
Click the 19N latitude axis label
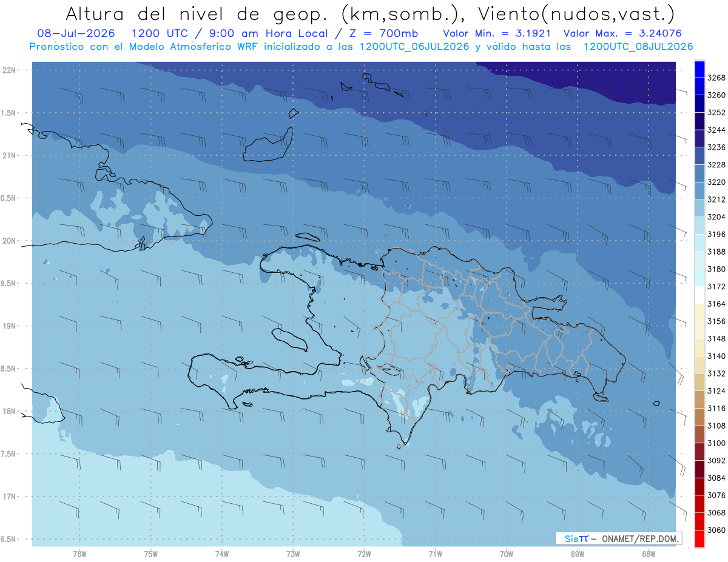8,326
